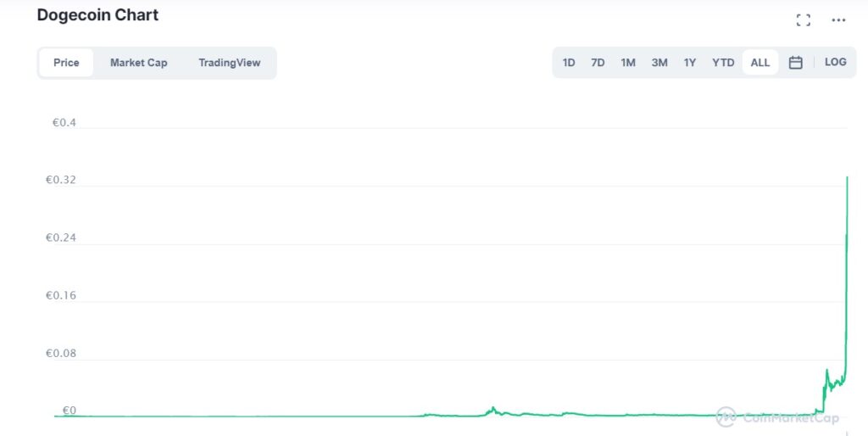Open the calendar date range picker
Screen dimensions: 868x436
click(795, 63)
